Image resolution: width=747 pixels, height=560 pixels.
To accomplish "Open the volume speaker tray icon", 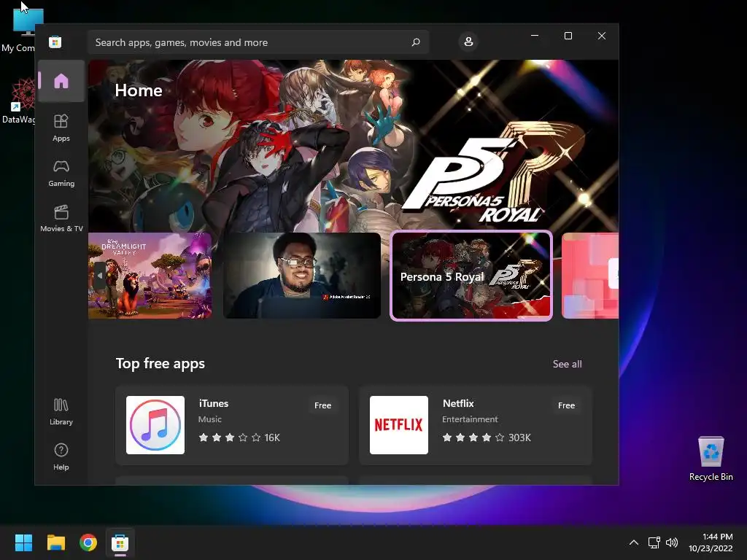I will point(672,542).
